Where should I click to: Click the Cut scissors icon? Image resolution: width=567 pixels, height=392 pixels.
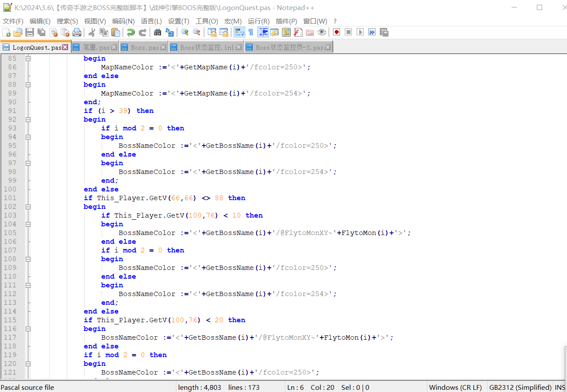point(92,32)
